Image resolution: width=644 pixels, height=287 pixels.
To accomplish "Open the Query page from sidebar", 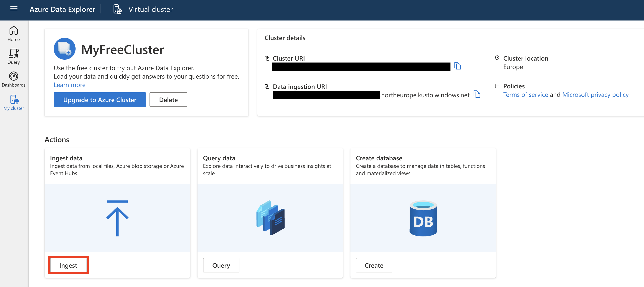I will coord(13,56).
